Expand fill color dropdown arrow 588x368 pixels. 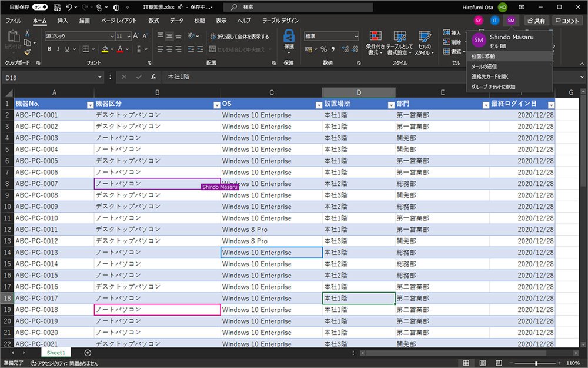112,49
